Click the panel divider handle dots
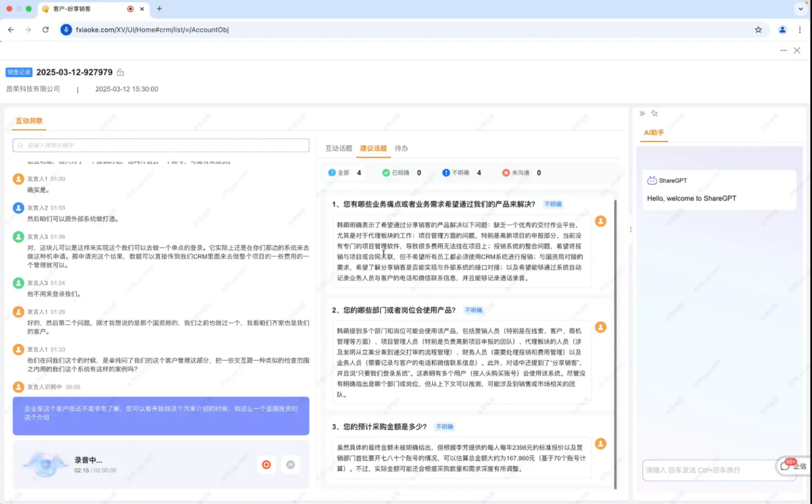 tap(631, 229)
